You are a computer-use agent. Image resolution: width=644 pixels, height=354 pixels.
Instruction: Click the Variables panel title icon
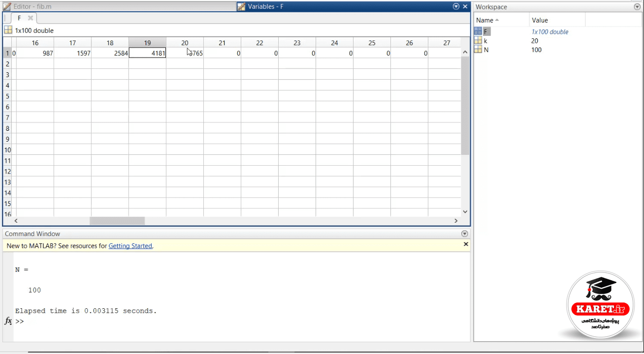(241, 6)
